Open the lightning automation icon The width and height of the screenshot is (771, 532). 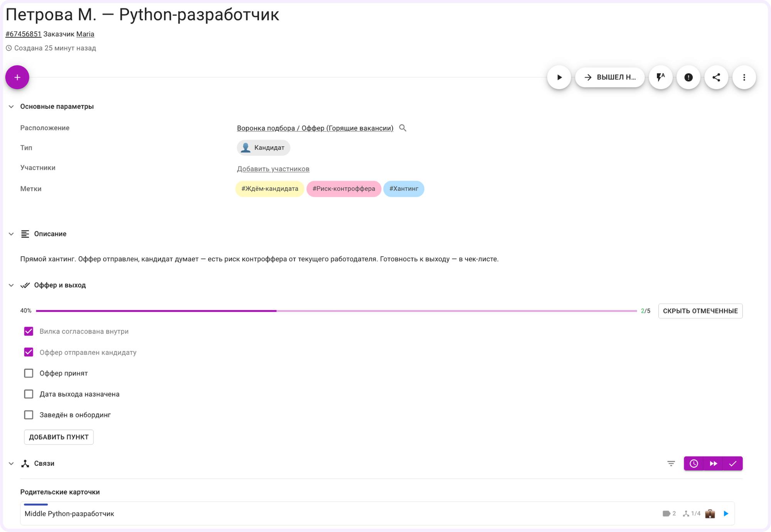tap(661, 77)
